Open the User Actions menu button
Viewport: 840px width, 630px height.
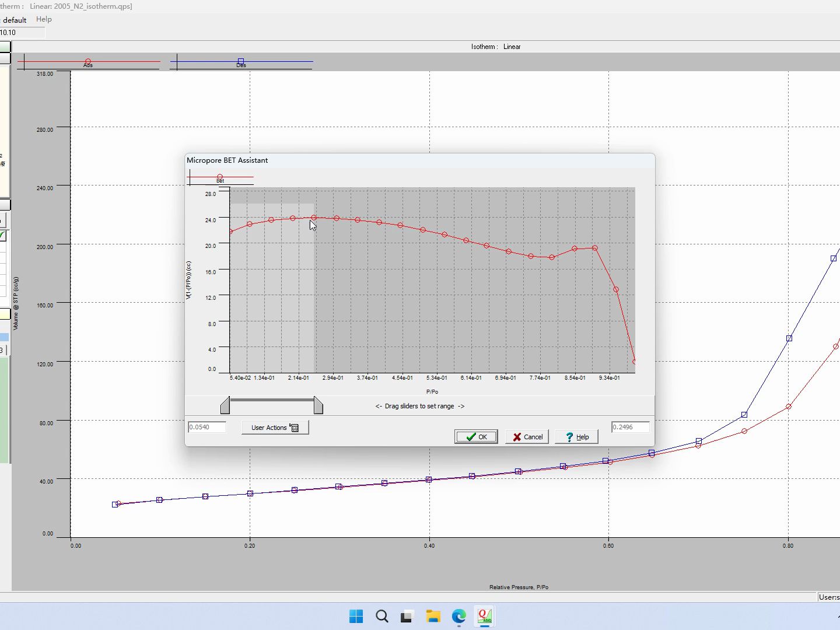pos(275,428)
